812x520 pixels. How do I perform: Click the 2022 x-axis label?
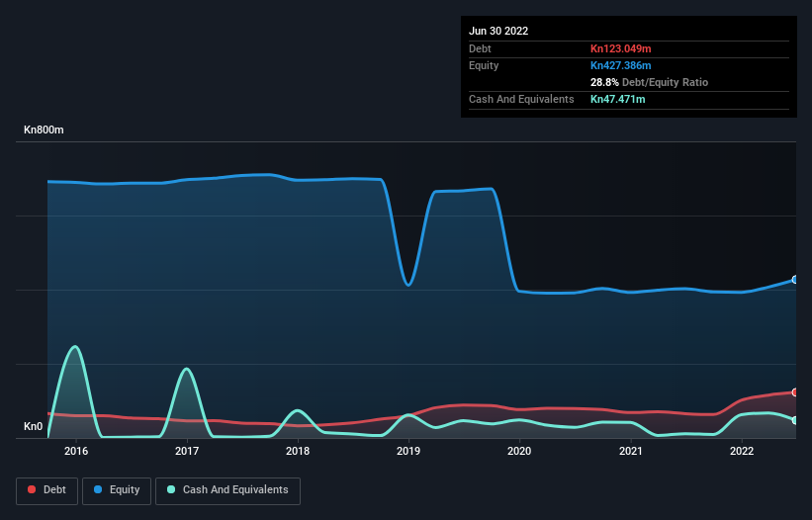[x=742, y=451]
